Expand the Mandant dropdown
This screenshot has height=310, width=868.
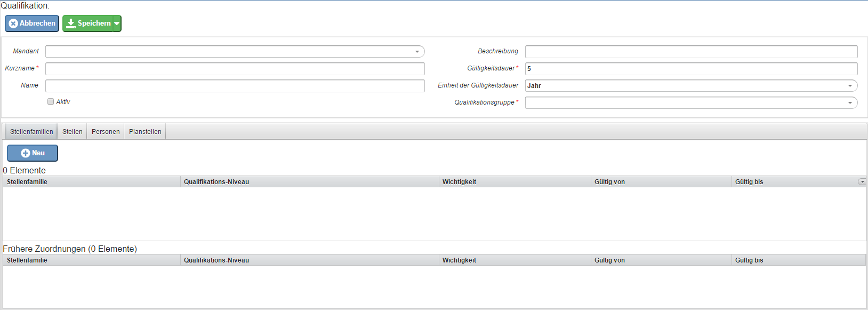coord(417,52)
